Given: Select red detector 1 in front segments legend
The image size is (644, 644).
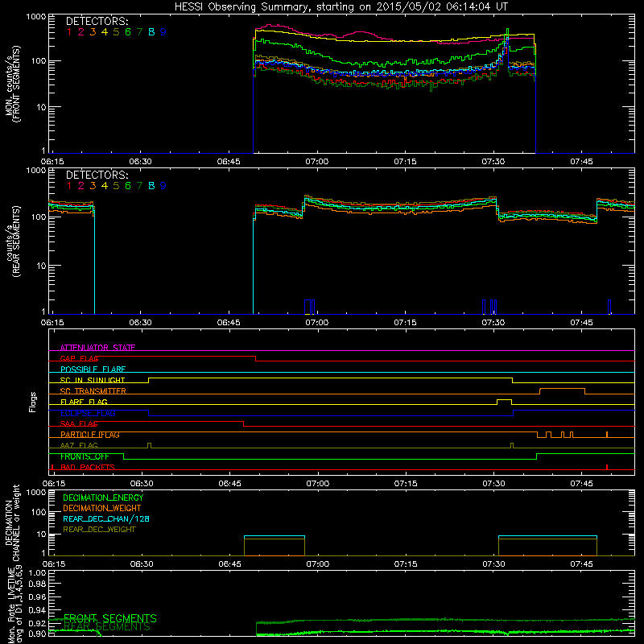Looking at the screenshot, I should click(x=69, y=32).
